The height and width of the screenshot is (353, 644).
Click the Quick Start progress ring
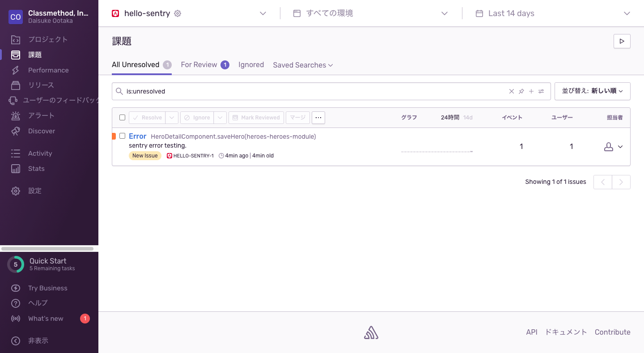(16, 264)
